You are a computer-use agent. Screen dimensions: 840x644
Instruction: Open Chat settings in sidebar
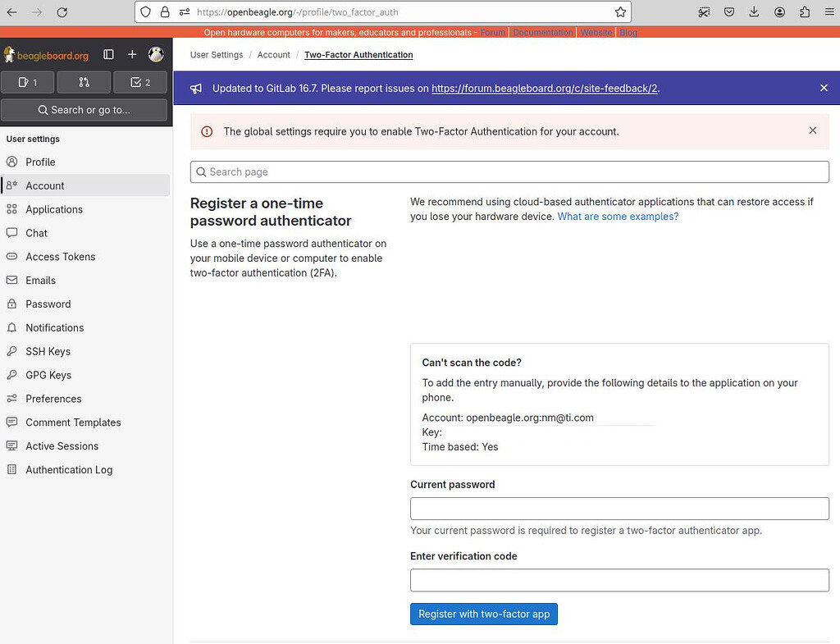(85, 232)
